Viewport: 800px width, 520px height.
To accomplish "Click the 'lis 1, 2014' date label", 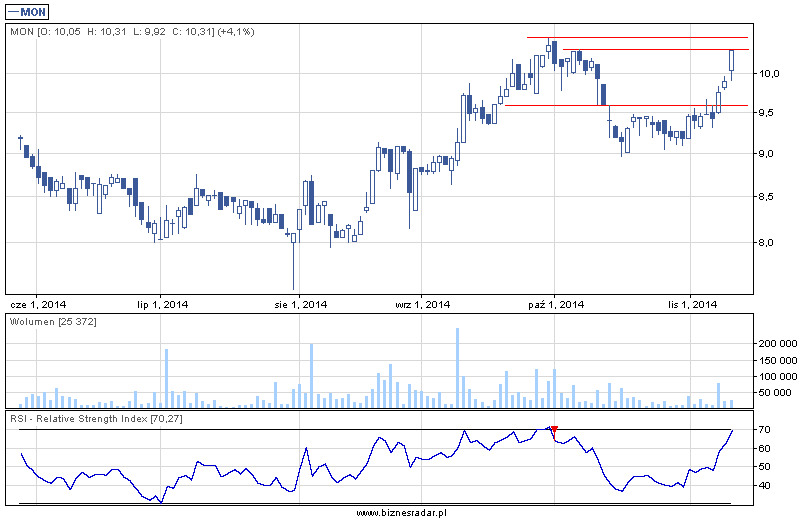I will [693, 305].
